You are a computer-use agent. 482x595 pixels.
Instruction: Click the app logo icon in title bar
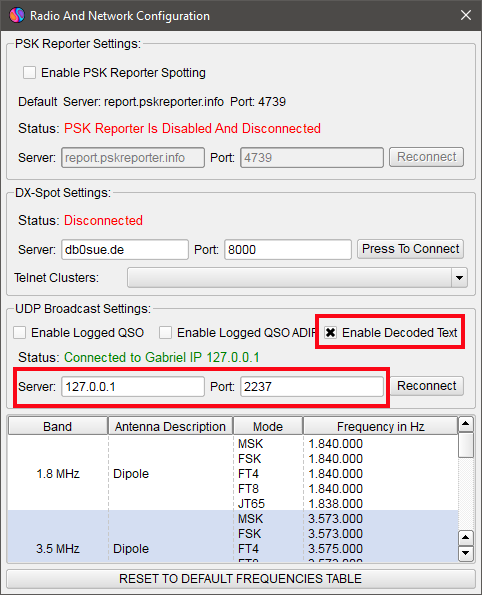click(x=17, y=16)
